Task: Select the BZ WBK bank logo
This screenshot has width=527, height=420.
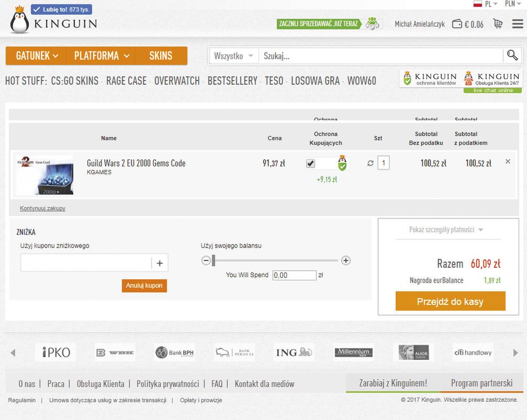Action: [115, 353]
